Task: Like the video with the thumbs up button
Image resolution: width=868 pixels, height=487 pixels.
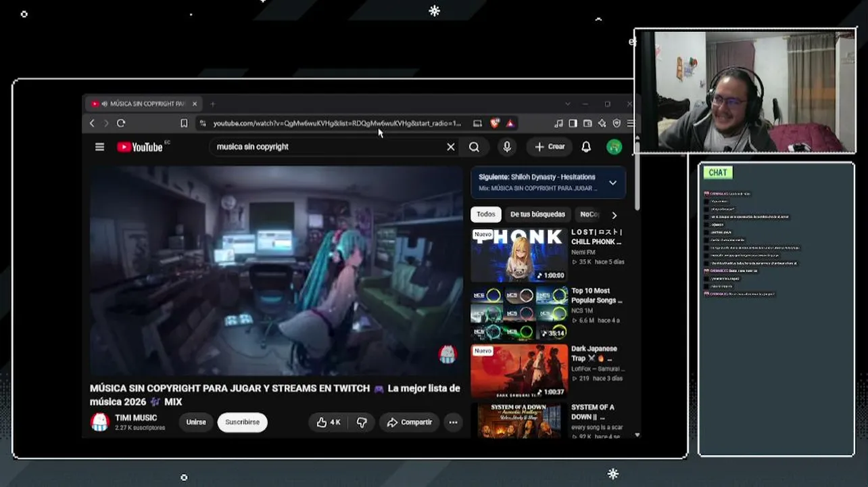Action: point(329,422)
